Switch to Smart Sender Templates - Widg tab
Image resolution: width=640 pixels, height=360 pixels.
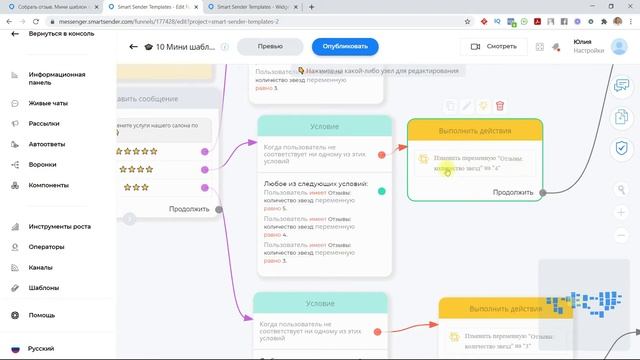point(252,7)
